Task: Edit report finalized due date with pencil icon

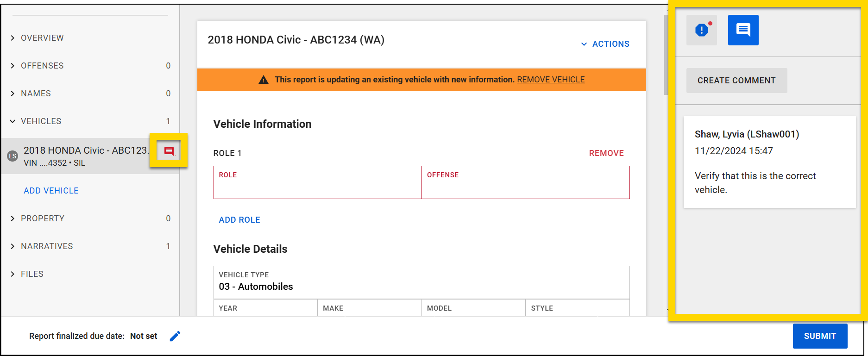Action: (x=175, y=336)
